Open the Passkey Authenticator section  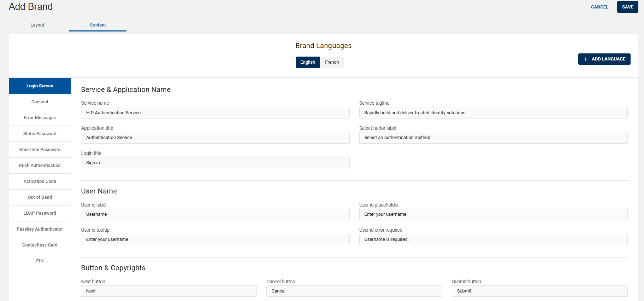40,229
